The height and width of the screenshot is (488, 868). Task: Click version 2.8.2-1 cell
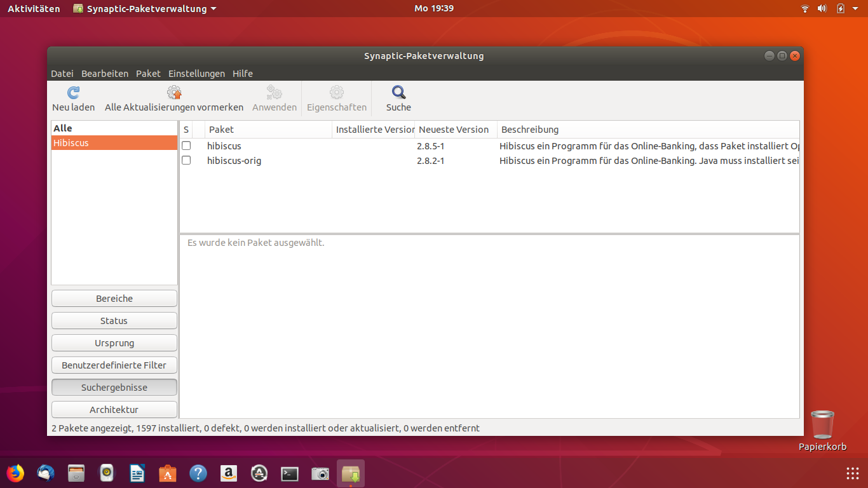coord(431,161)
